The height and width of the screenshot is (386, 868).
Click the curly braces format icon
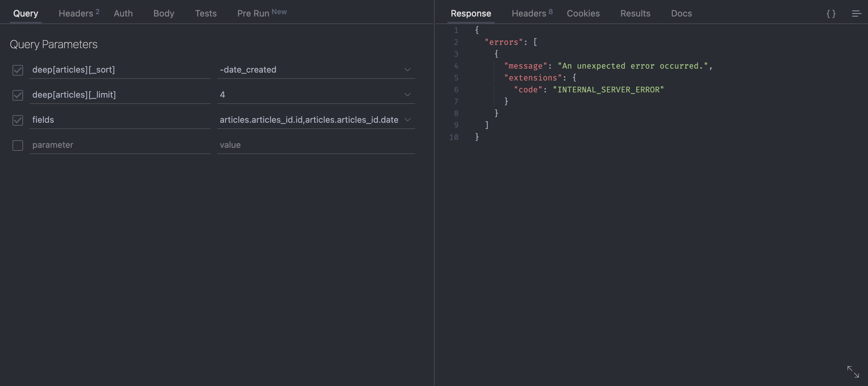point(831,14)
